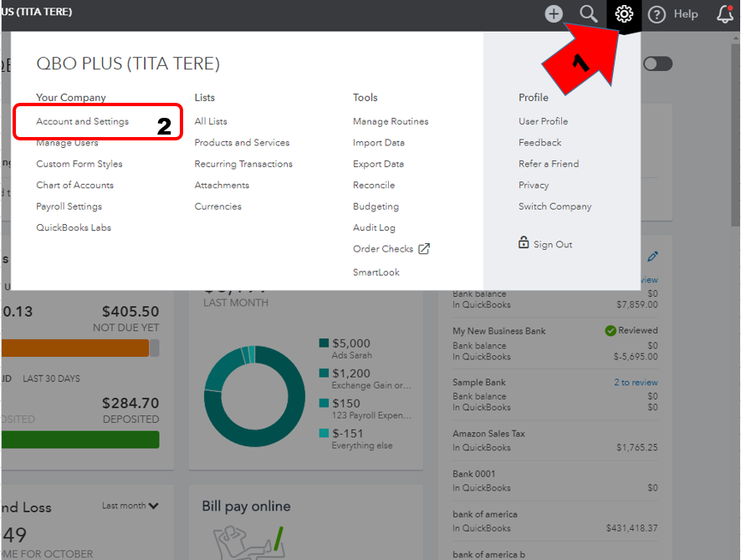Screen dimensions: 741x560
Task: Click the Bill pay online heading
Action: click(246, 507)
